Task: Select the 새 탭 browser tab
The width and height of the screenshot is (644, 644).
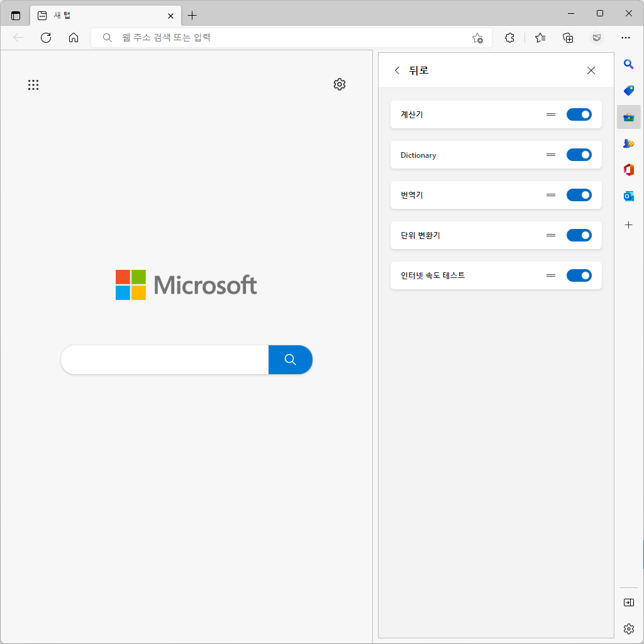Action: (106, 16)
